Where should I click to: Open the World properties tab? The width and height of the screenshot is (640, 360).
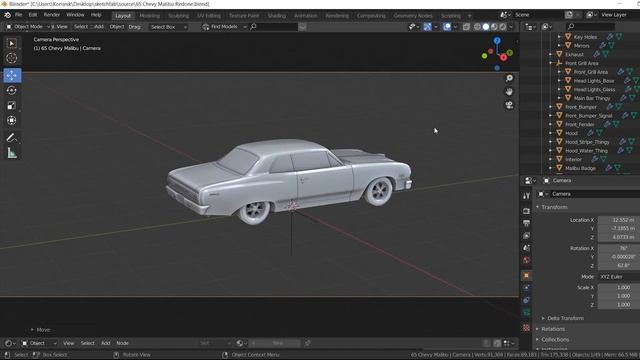click(526, 260)
